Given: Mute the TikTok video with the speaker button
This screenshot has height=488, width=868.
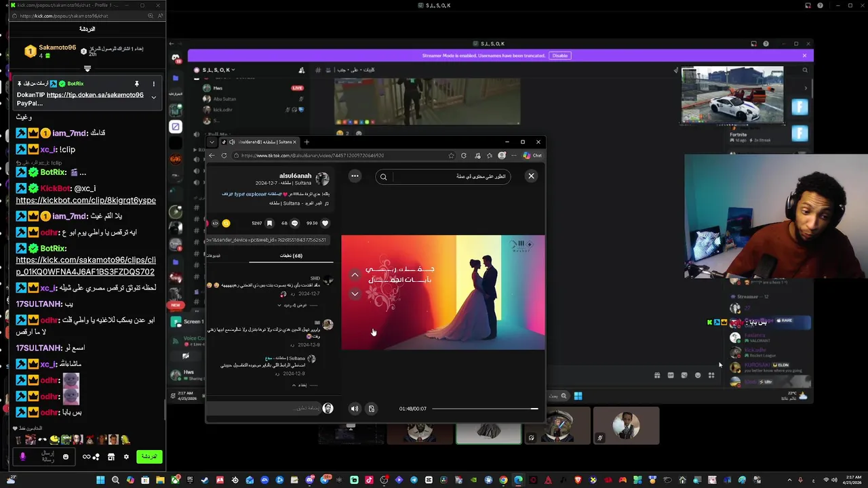Looking at the screenshot, I should coord(354,409).
